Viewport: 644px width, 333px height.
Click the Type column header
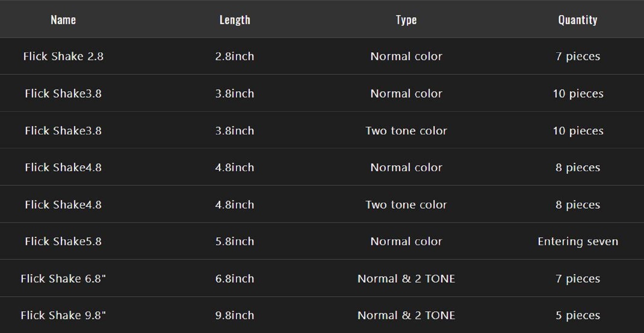[406, 20]
